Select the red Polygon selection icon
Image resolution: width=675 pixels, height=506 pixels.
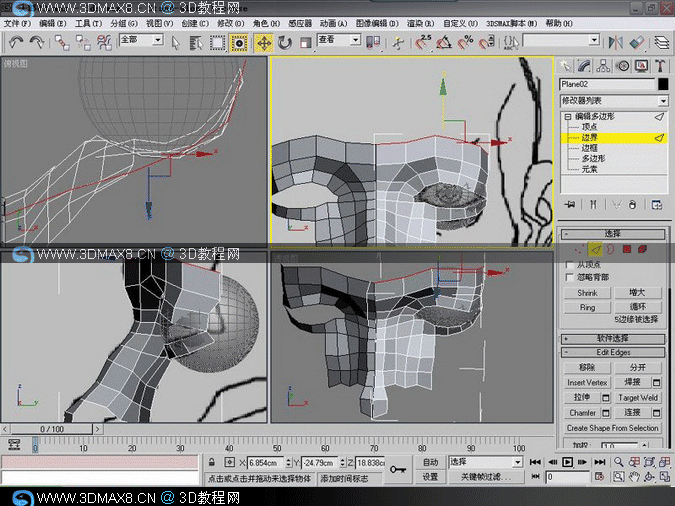pos(626,249)
